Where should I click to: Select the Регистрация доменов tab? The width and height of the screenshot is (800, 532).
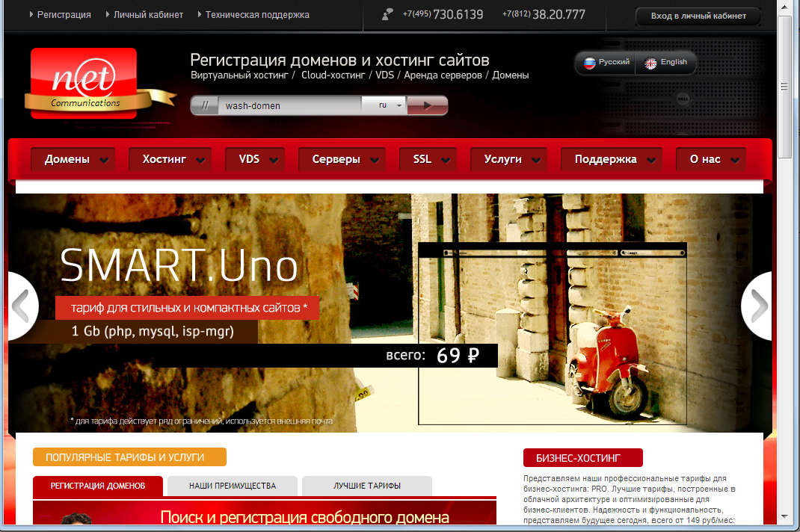coord(98,486)
